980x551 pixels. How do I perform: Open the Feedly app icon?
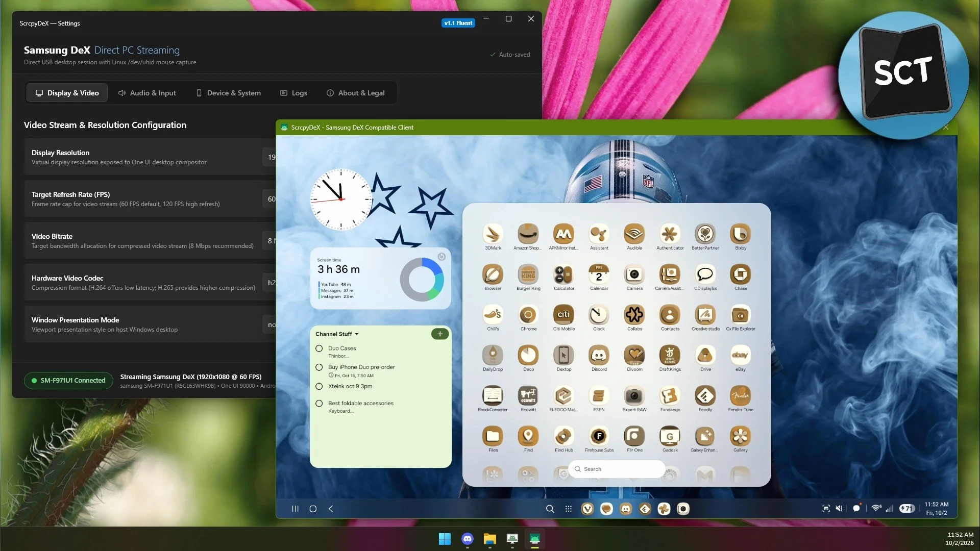tap(705, 395)
